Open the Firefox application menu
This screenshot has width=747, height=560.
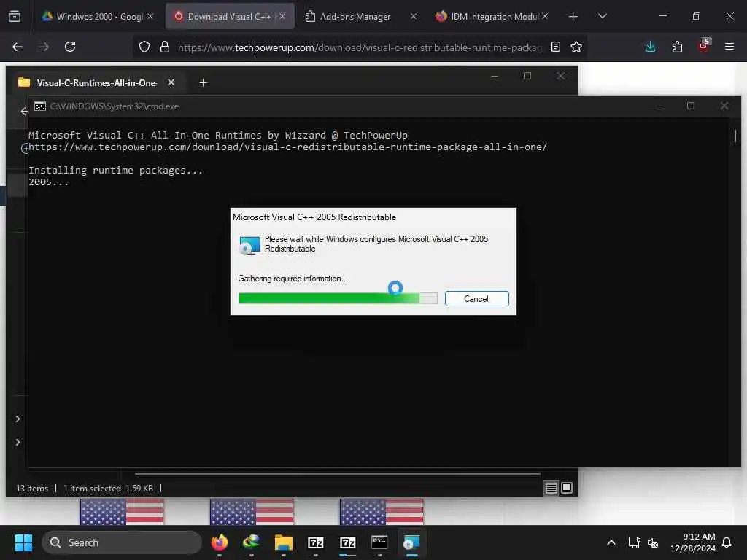coord(729,47)
